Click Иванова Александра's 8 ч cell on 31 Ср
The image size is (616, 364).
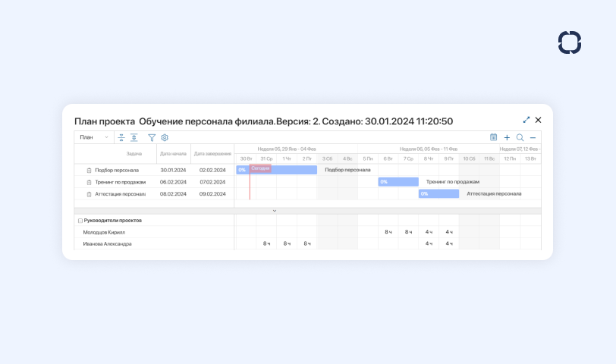click(x=266, y=244)
